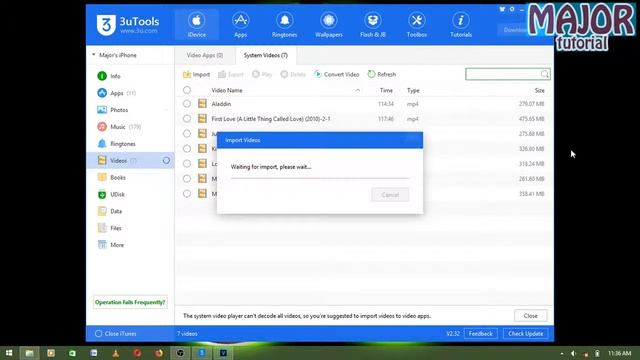The image size is (640, 360).
Task: Open the Wallpapers section
Action: pos(329,25)
